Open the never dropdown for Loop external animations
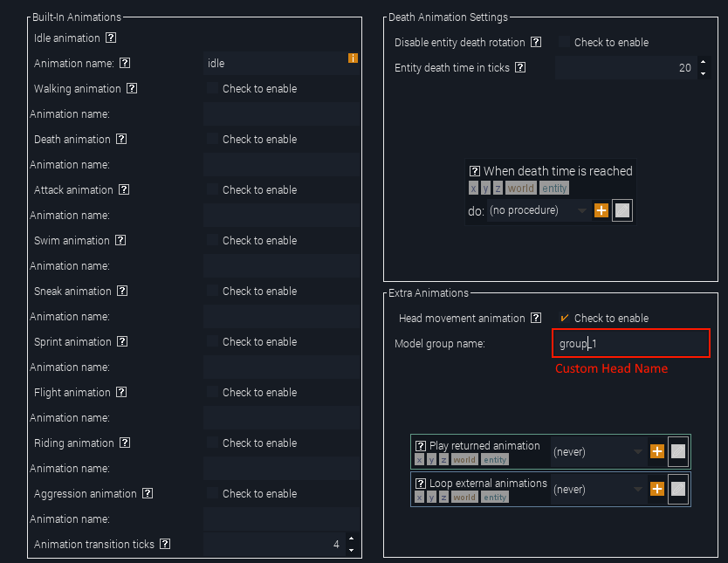 pyautogui.click(x=598, y=489)
